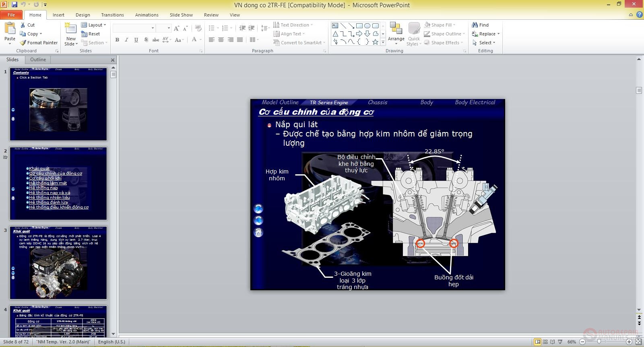The width and height of the screenshot is (644, 347).
Task: Select slide 3 thumbnail Khái quát
Action: coord(58,262)
